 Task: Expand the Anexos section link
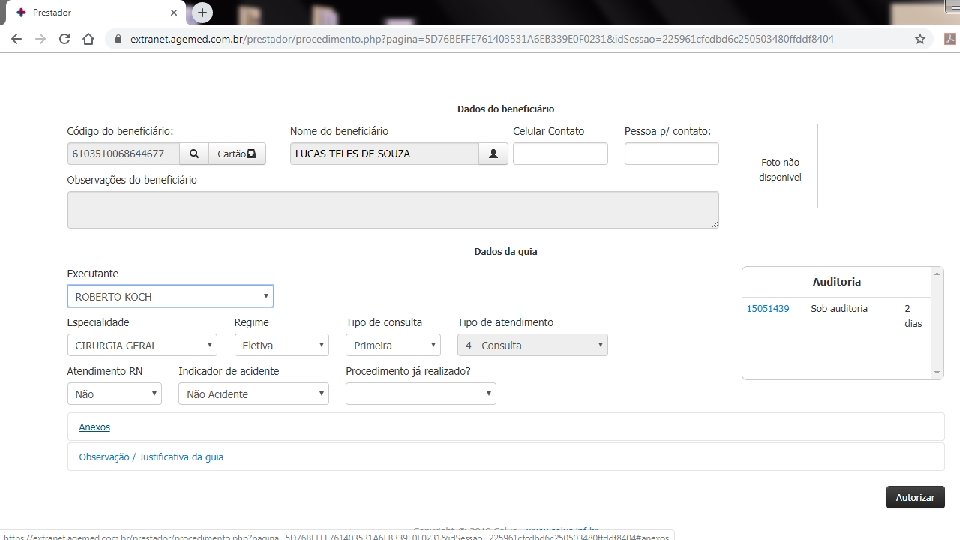point(94,427)
